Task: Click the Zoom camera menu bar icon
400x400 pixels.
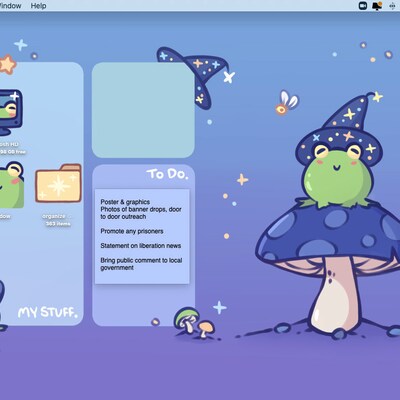Action: point(363,6)
